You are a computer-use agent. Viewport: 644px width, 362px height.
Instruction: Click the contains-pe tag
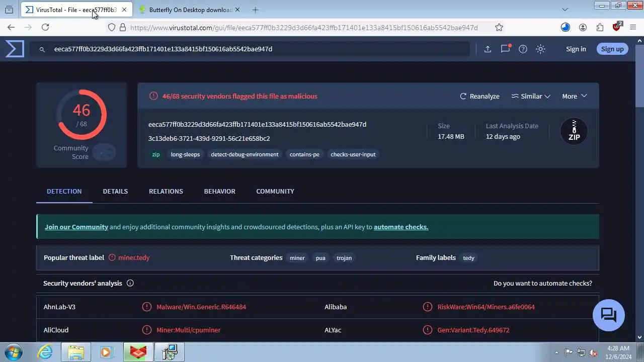pos(304,154)
